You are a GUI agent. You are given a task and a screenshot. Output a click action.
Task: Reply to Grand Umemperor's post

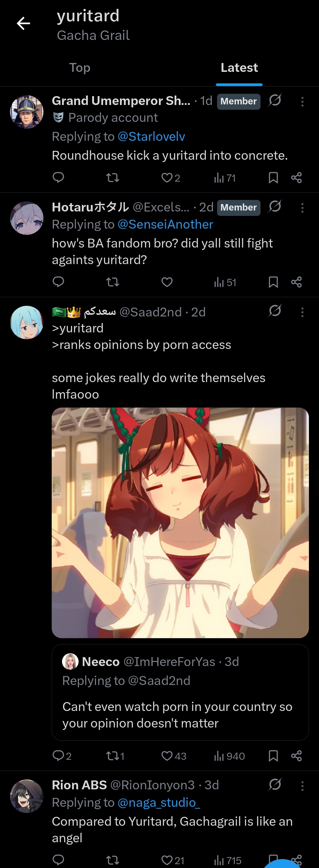pos(58,177)
